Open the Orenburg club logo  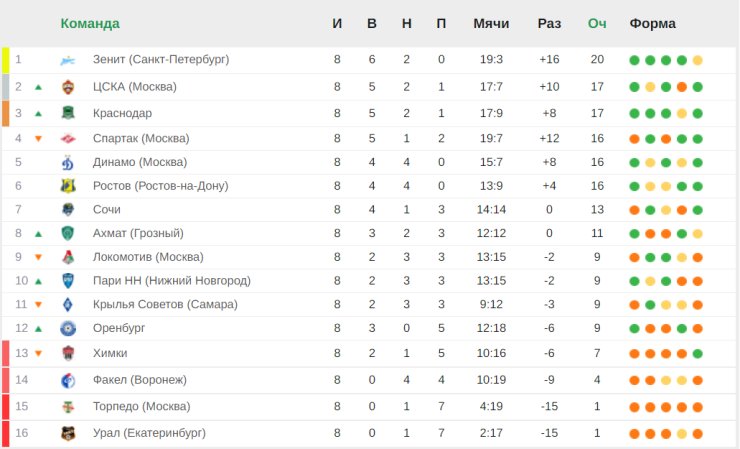[68, 328]
